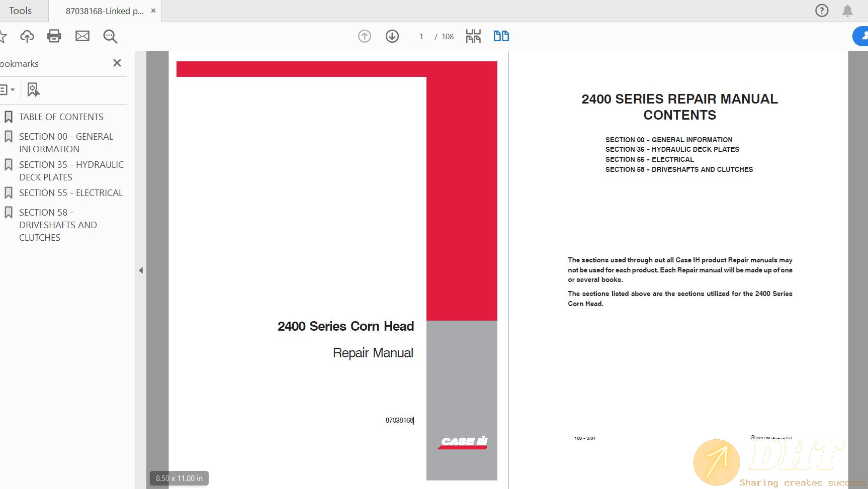868x489 pixels.
Task: Email the document as attachment
Action: [82, 36]
